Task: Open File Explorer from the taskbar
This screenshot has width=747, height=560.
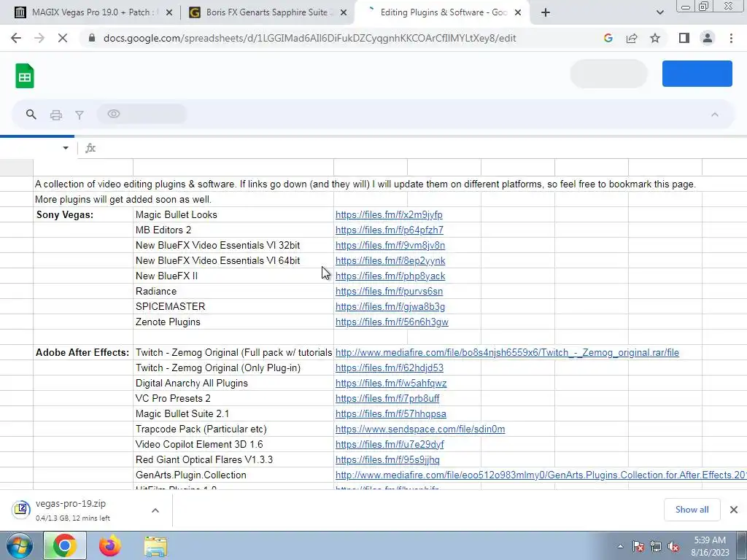Action: coord(155,546)
